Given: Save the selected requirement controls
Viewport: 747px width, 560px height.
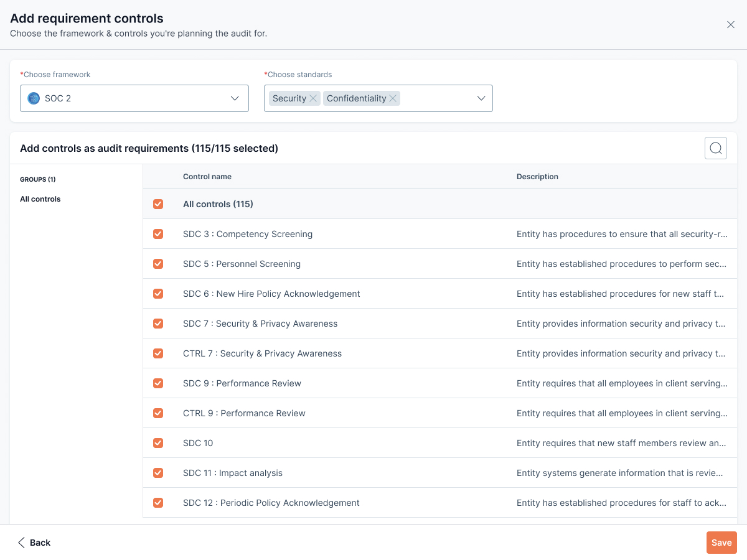Looking at the screenshot, I should click(721, 543).
